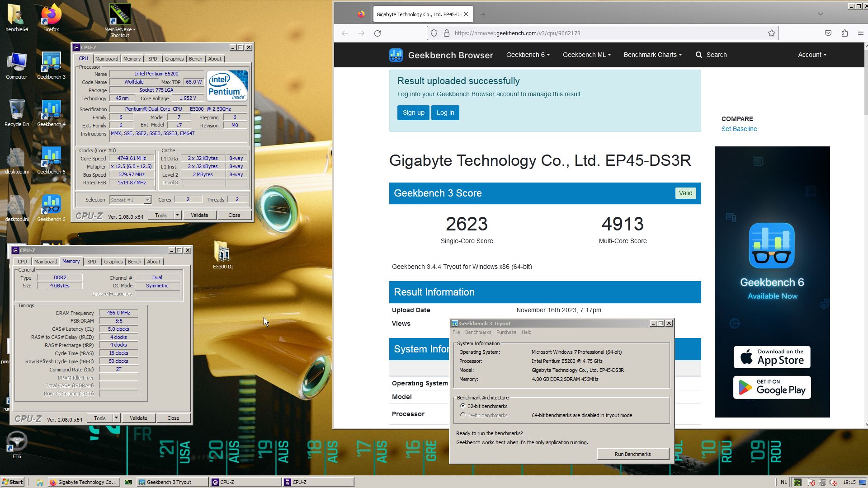Click the Run Benchmarks button
Viewport: 868px width, 488px height.
[632, 454]
